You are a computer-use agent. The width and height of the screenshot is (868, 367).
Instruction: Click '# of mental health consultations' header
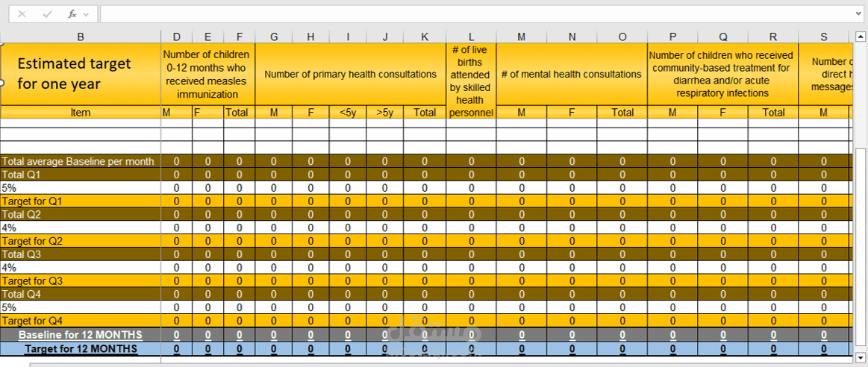tap(572, 74)
